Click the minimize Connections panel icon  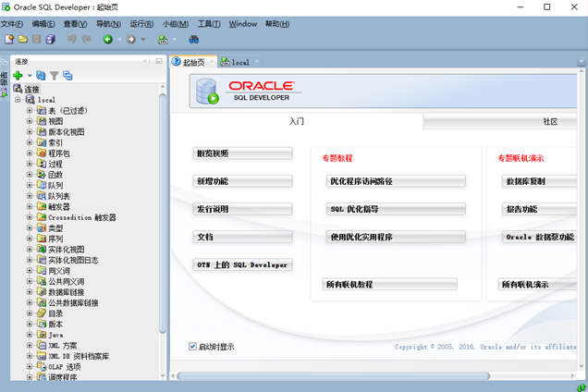click(x=159, y=61)
